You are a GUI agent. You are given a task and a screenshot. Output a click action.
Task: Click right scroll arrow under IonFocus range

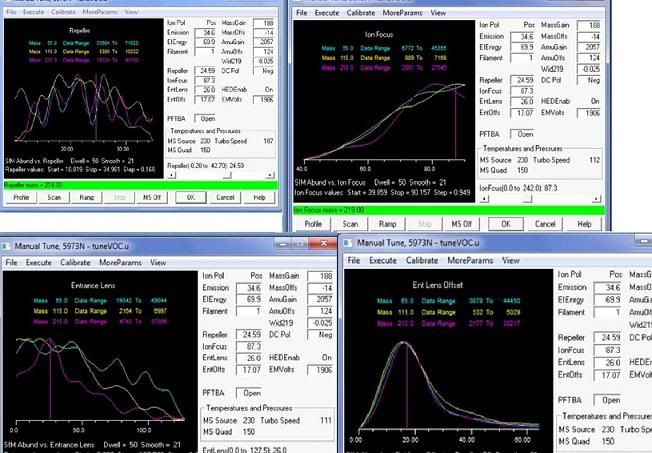pos(598,198)
